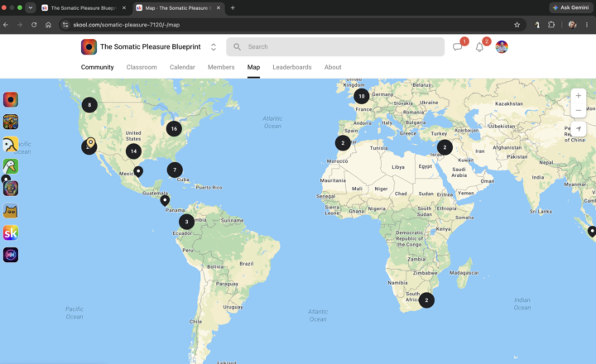Zoom out with the map minus button
The image size is (596, 364).
pyautogui.click(x=578, y=110)
